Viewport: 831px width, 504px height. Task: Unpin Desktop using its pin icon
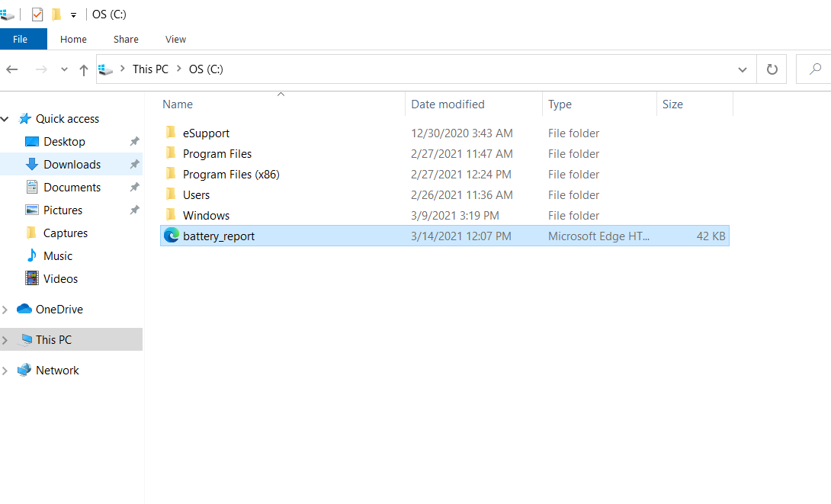coord(135,142)
